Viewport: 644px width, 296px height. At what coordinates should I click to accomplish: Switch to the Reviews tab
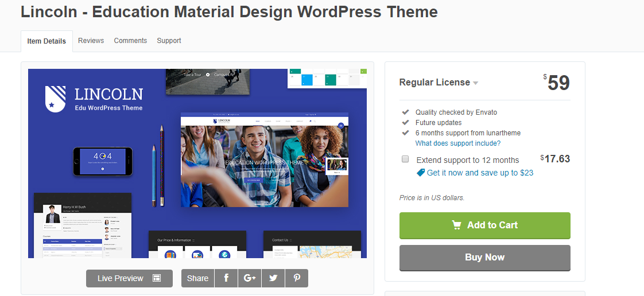point(91,41)
